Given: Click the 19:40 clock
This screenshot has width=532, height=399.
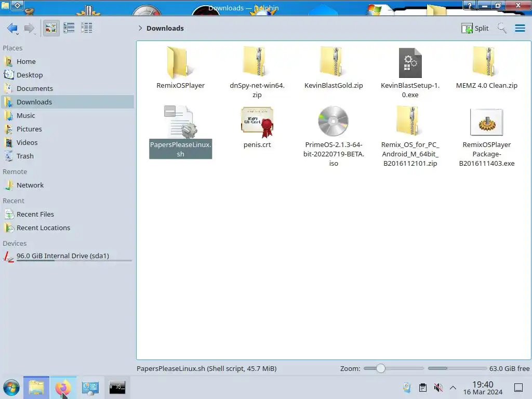Looking at the screenshot, I should pos(483,388).
